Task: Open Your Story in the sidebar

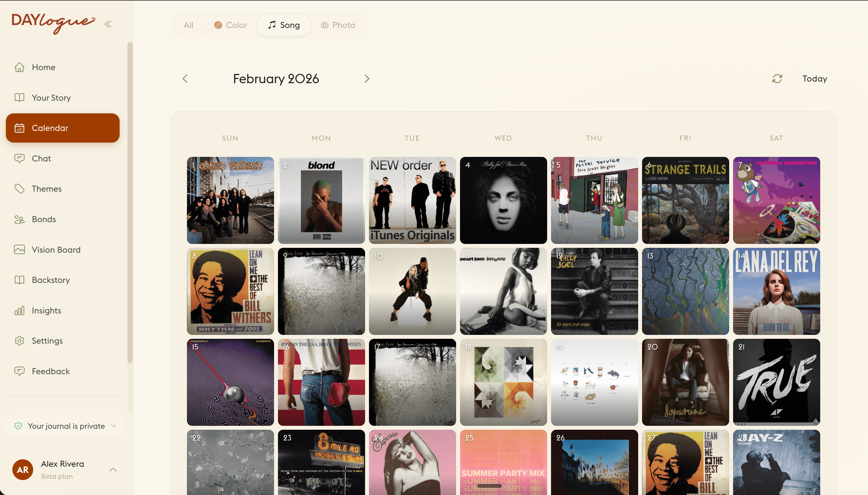Action: (51, 97)
